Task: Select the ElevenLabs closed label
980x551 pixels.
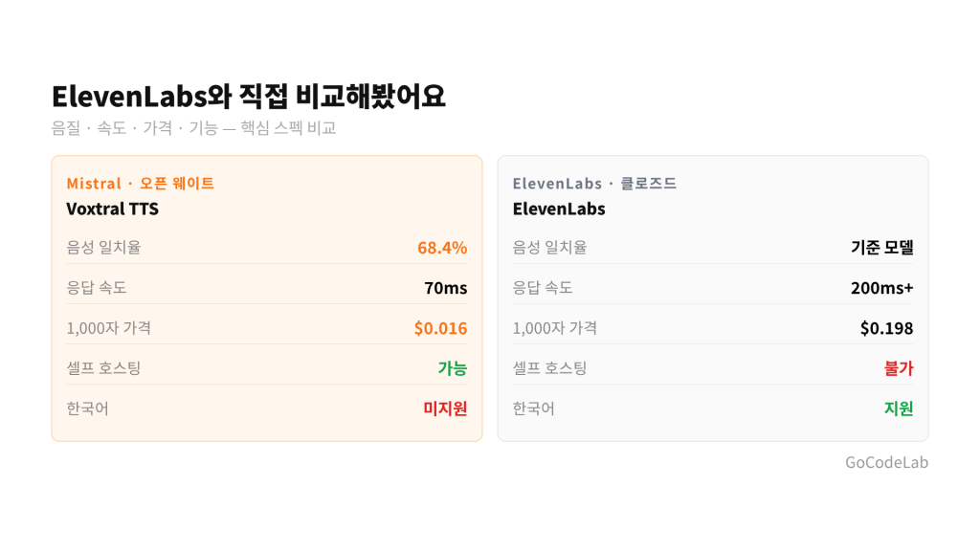Action: 594,184
